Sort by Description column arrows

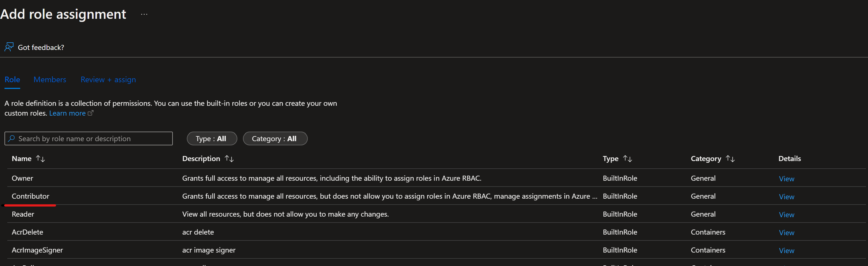pyautogui.click(x=229, y=159)
